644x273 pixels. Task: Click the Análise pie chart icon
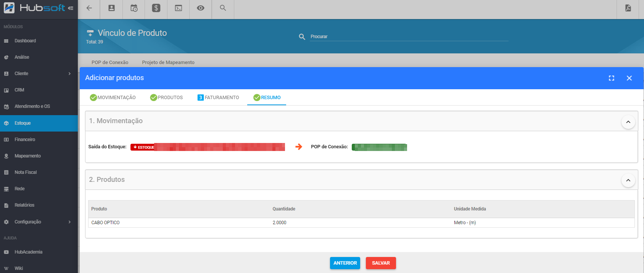click(6, 57)
